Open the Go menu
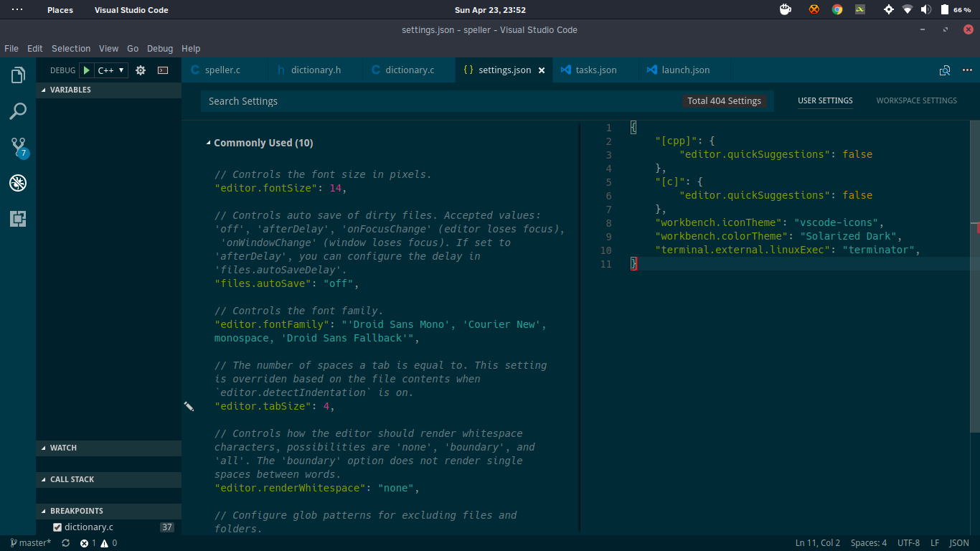Screen dimensions: 980x551 (133, 49)
